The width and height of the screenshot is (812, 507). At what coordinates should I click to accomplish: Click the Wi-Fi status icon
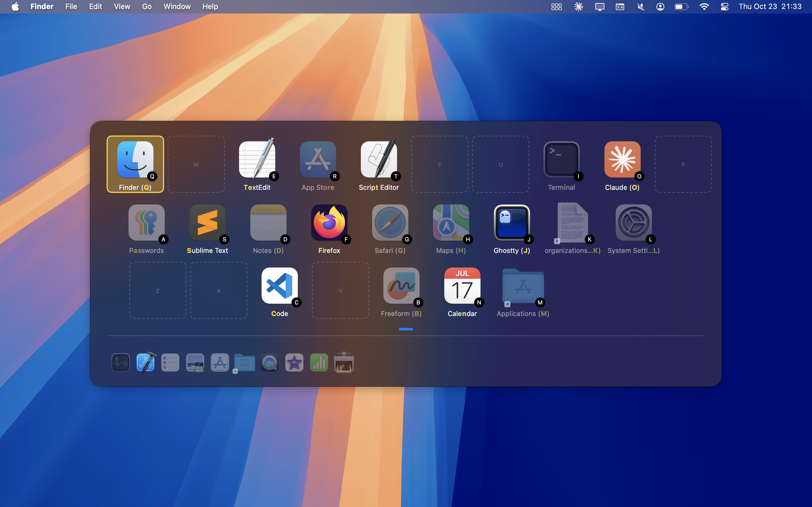coord(704,7)
